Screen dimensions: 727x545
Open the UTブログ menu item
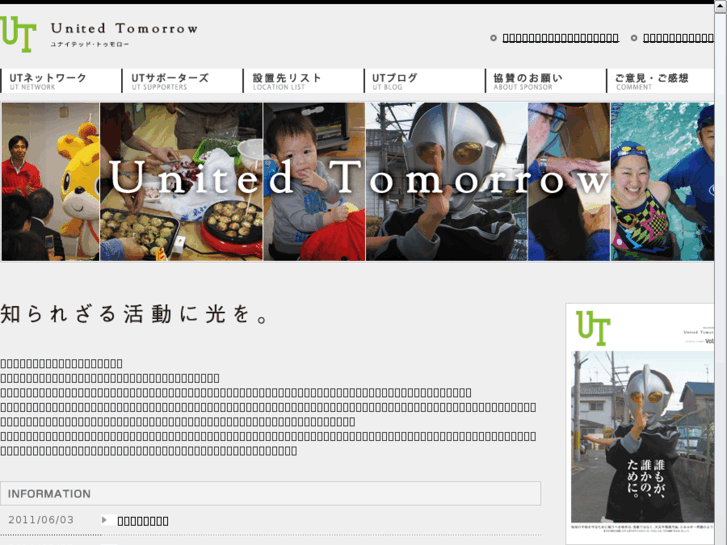(425, 81)
